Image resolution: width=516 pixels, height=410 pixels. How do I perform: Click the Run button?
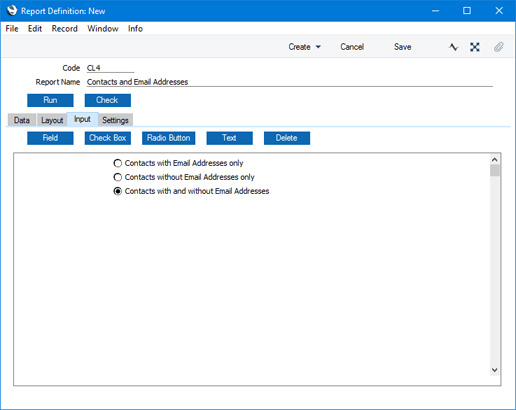50,100
